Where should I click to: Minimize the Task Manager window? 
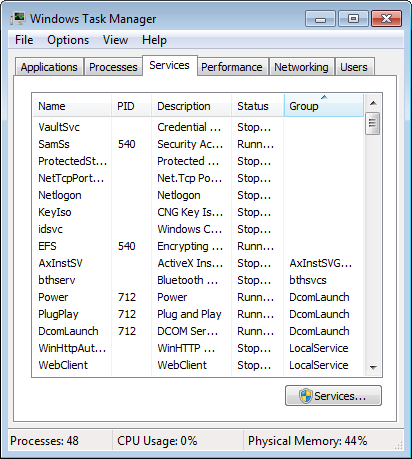pyautogui.click(x=320, y=19)
